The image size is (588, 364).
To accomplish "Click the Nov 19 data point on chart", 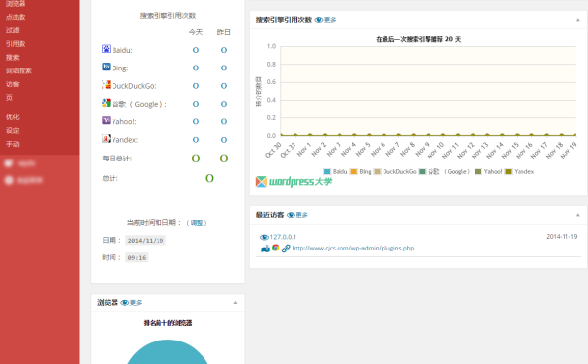I will pos(575,135).
